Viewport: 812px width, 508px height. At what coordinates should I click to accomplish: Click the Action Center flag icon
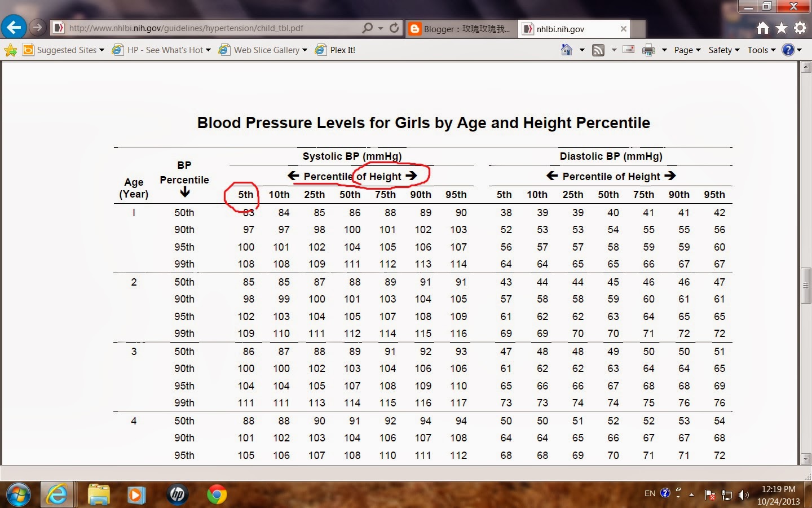point(710,495)
